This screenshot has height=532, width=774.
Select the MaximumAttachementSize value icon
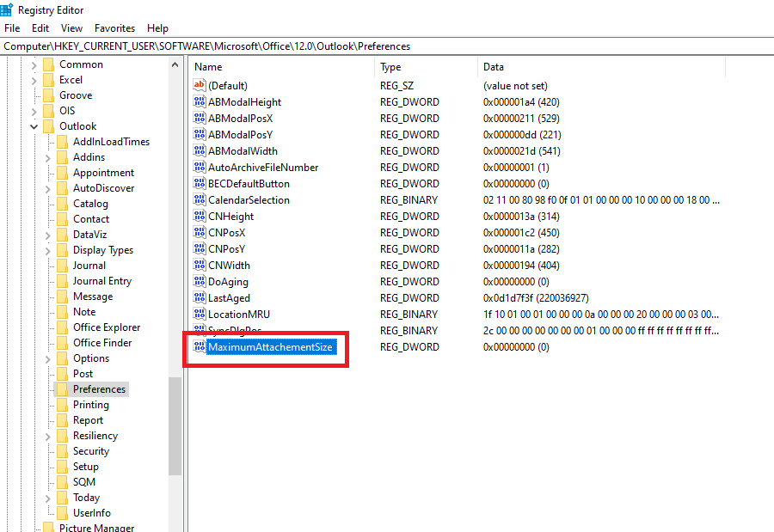tap(200, 346)
